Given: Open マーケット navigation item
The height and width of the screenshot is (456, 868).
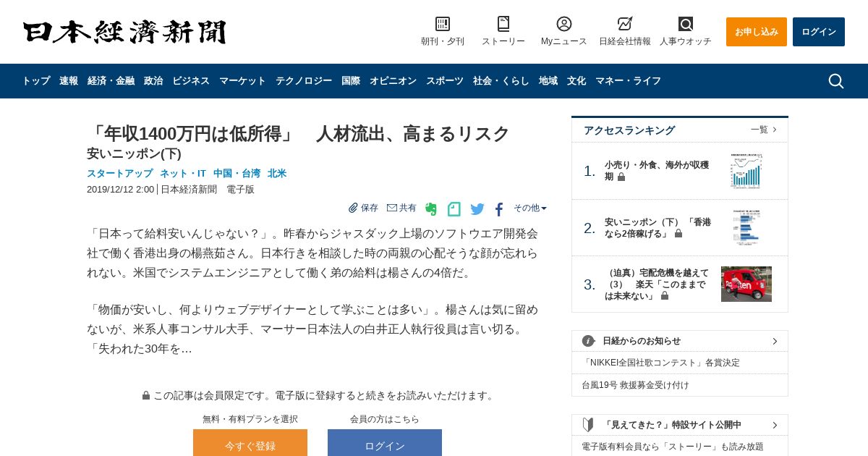Looking at the screenshot, I should 242,81.
